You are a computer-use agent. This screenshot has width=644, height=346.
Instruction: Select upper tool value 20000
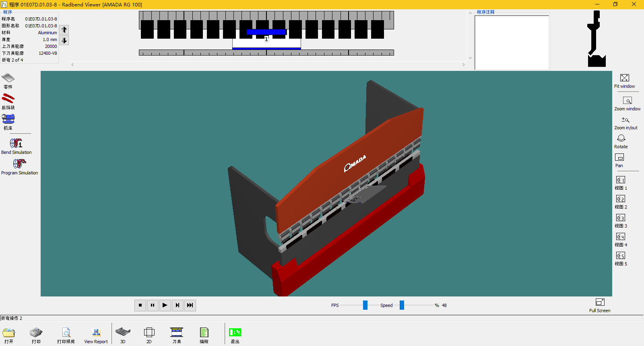point(51,46)
